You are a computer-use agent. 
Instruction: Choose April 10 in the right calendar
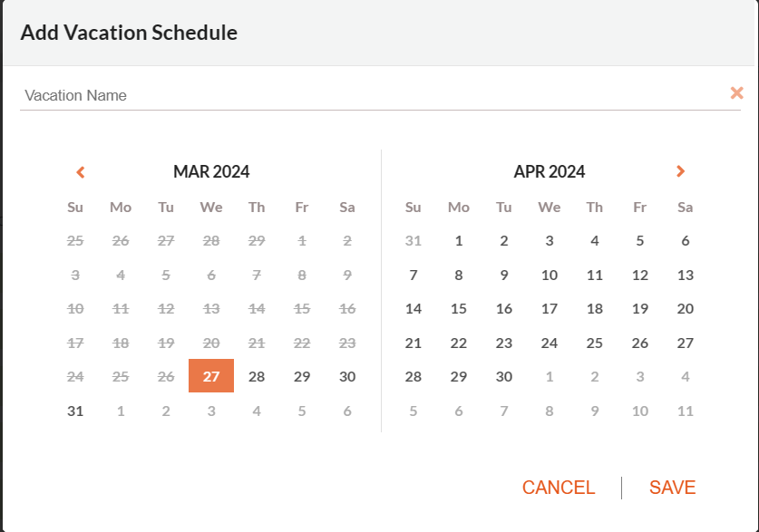550,276
